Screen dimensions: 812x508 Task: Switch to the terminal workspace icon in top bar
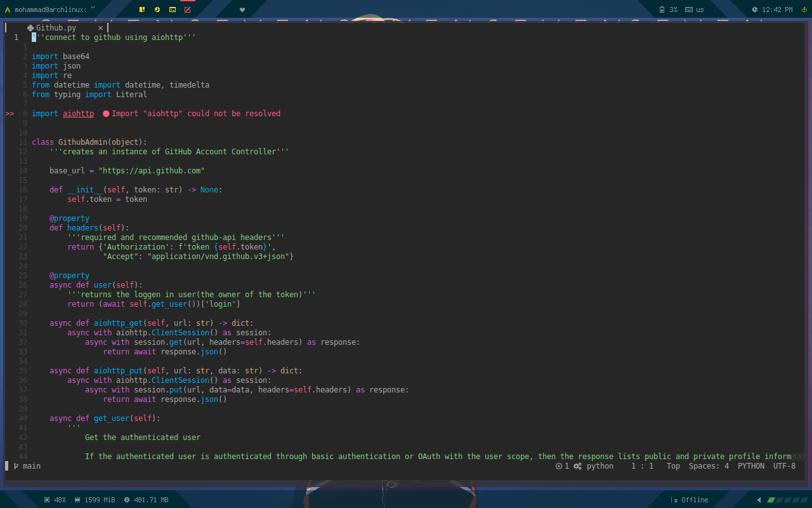coord(173,10)
